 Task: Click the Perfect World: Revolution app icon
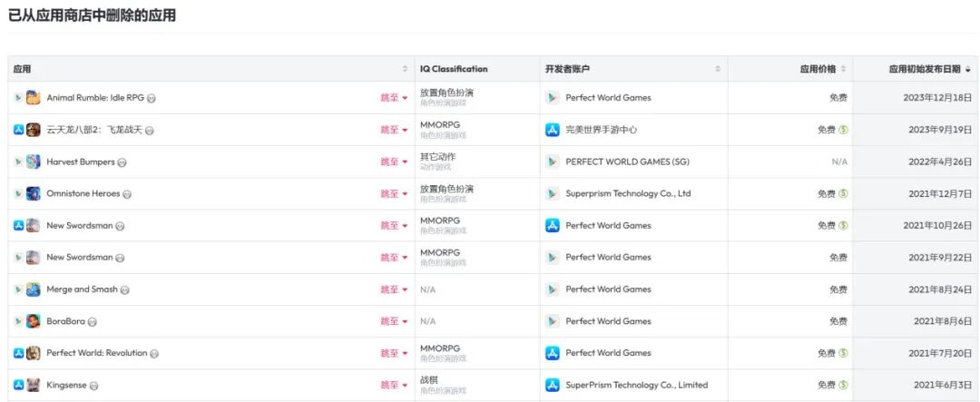[x=34, y=353]
